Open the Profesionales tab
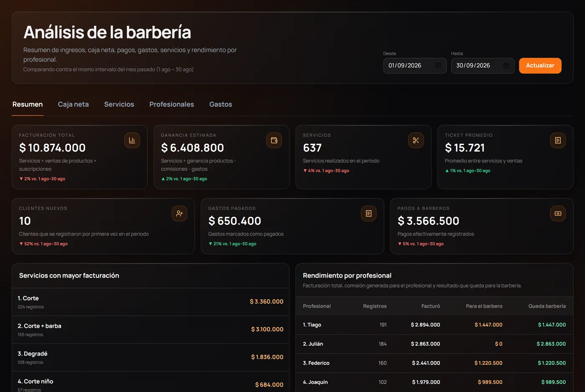The height and width of the screenshot is (392, 585). [172, 104]
